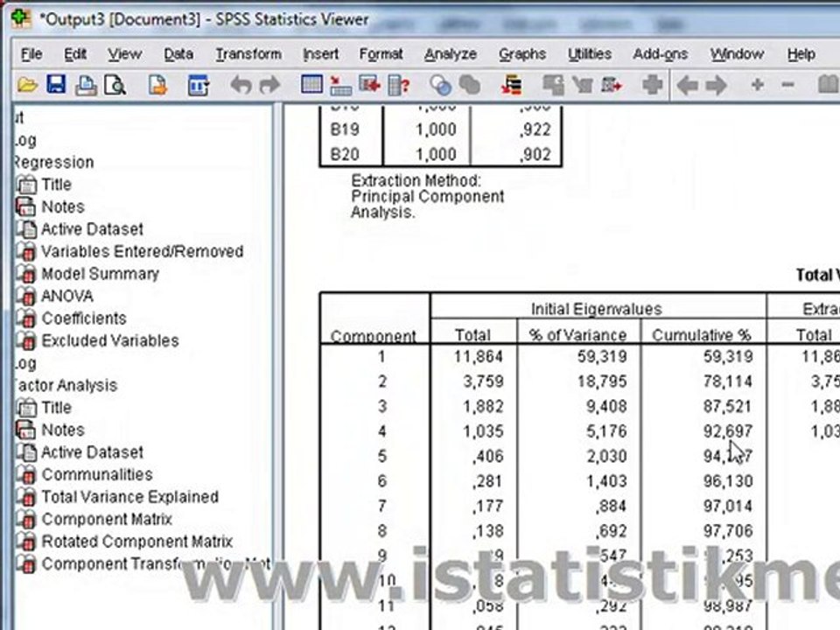Viewport: 840px width, 630px height.
Task: Click the Print toolbar icon
Action: point(86,85)
